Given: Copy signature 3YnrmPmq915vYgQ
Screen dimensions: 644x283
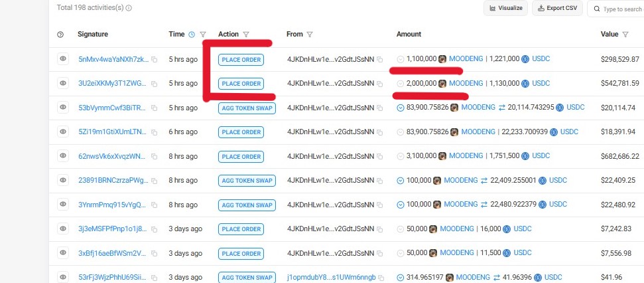Looking at the screenshot, I should click(155, 205).
